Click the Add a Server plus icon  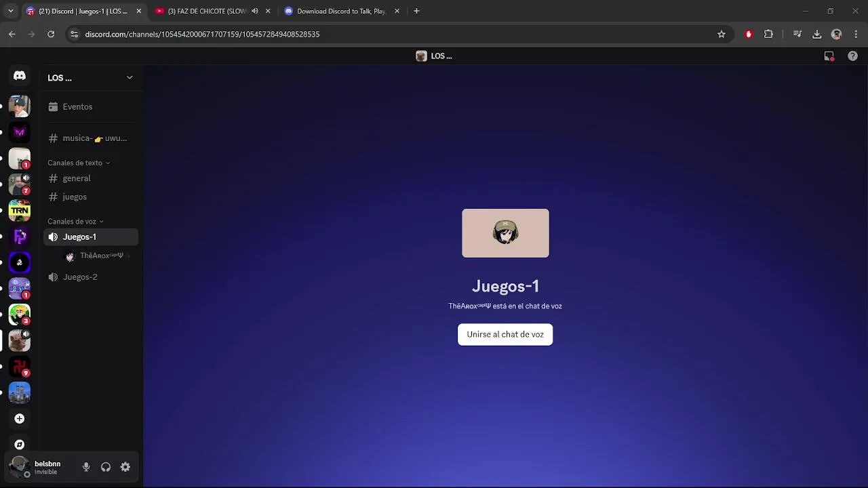click(19, 419)
